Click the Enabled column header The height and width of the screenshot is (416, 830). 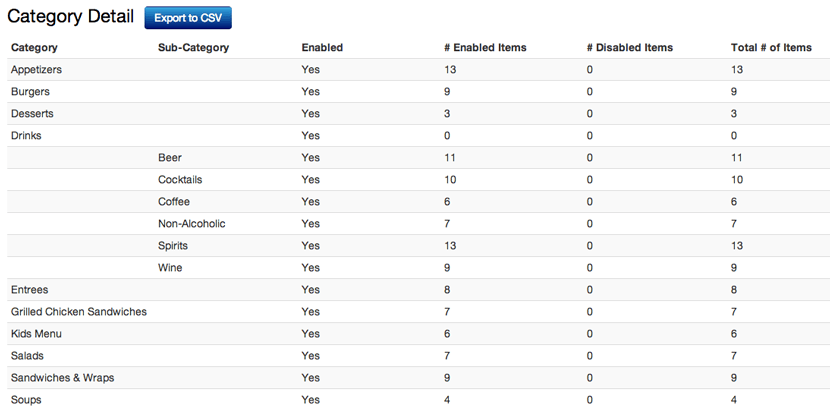pos(322,48)
